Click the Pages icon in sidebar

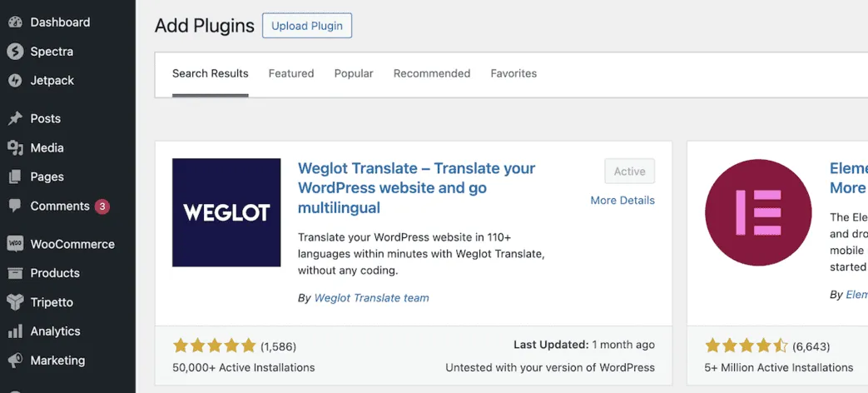tap(15, 177)
